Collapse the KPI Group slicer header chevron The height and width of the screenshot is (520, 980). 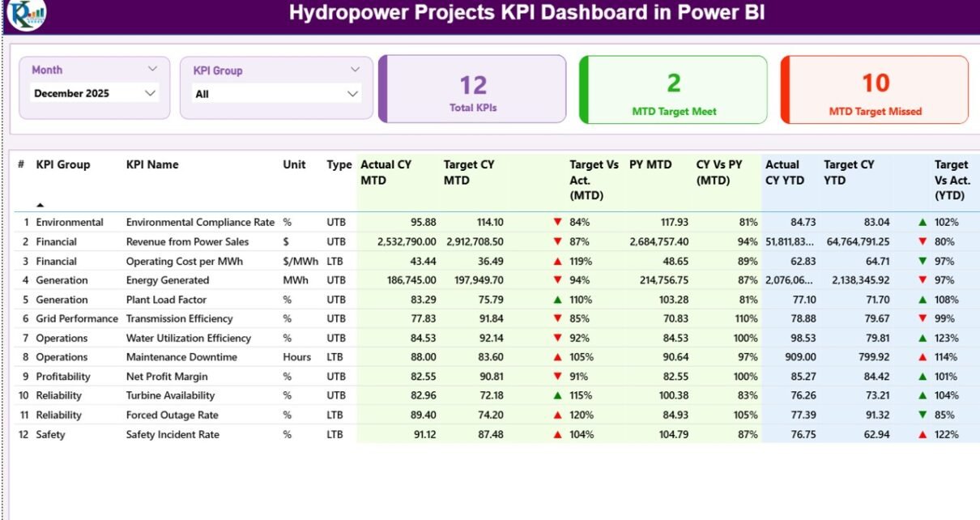(355, 70)
